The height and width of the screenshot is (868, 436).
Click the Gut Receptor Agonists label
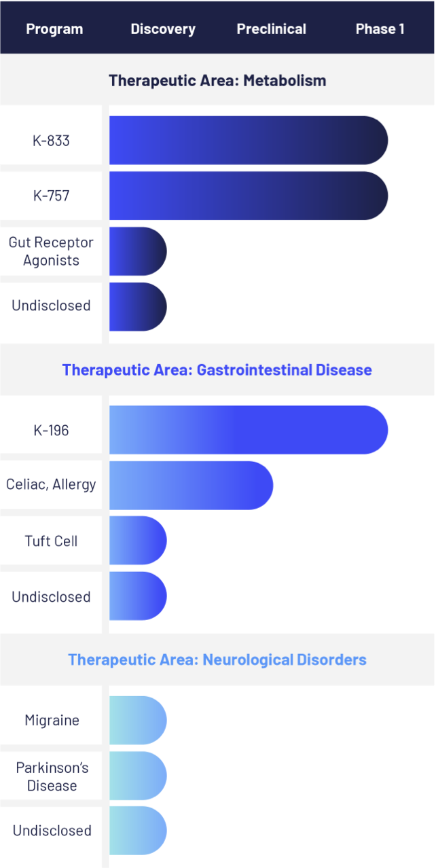tap(52, 251)
